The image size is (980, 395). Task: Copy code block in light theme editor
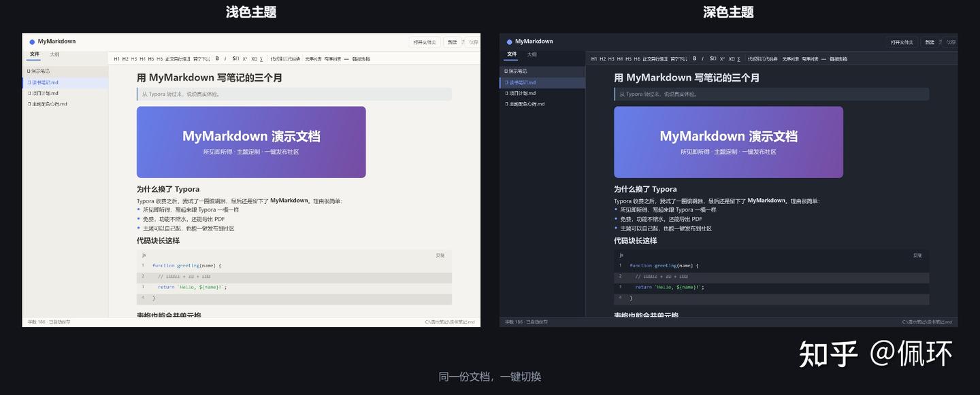440,256
